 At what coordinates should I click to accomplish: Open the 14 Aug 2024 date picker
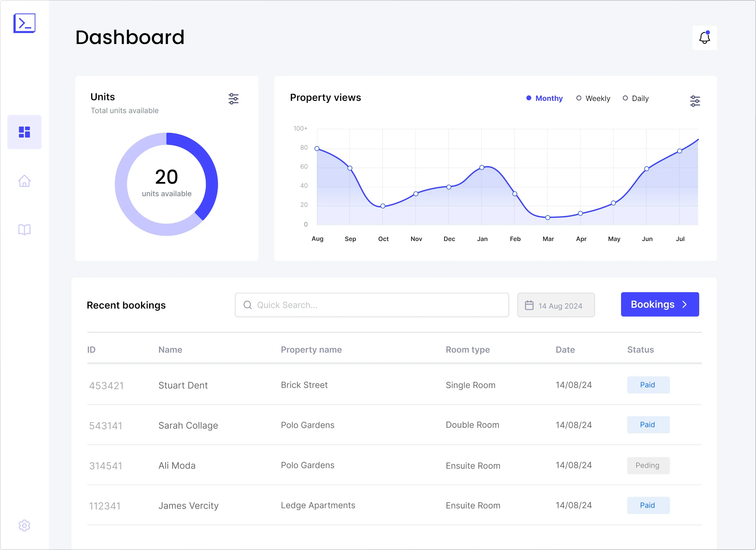point(556,305)
